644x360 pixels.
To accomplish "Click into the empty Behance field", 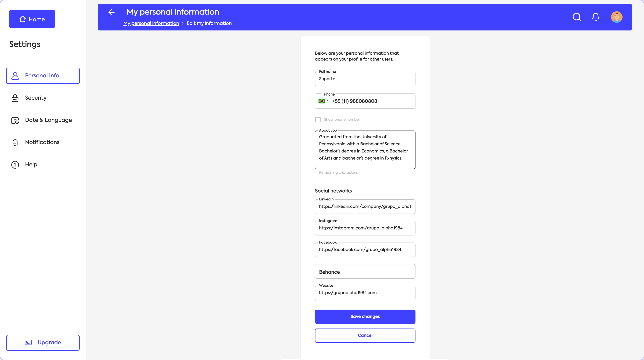I will (x=365, y=271).
